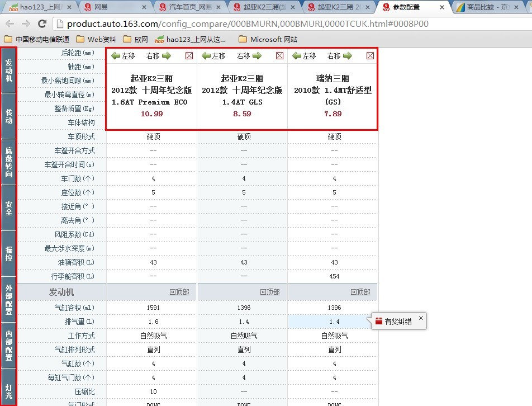Screen dimensions: 532x406
Task: Click the 7.89 price
Action: point(333,114)
